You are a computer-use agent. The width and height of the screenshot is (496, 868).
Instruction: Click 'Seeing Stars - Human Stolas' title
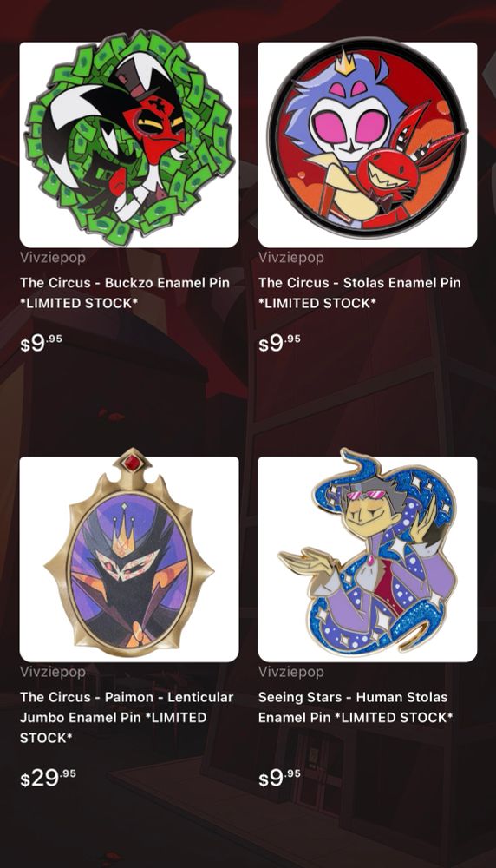pos(353,697)
